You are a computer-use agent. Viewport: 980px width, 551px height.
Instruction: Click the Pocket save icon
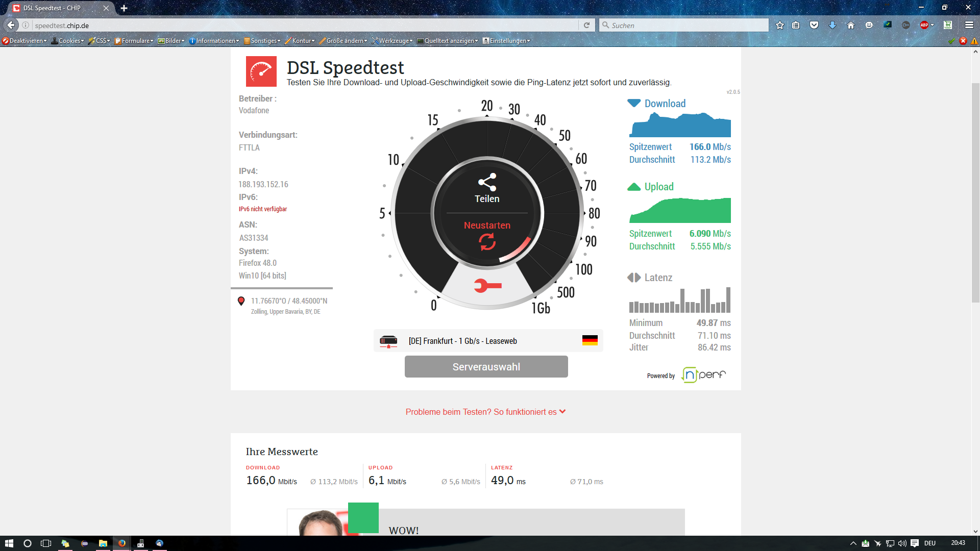coord(814,25)
